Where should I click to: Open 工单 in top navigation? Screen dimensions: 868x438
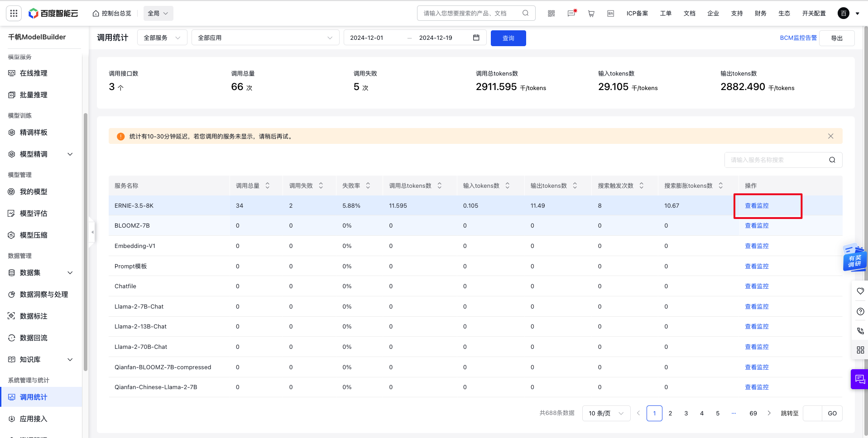(666, 14)
